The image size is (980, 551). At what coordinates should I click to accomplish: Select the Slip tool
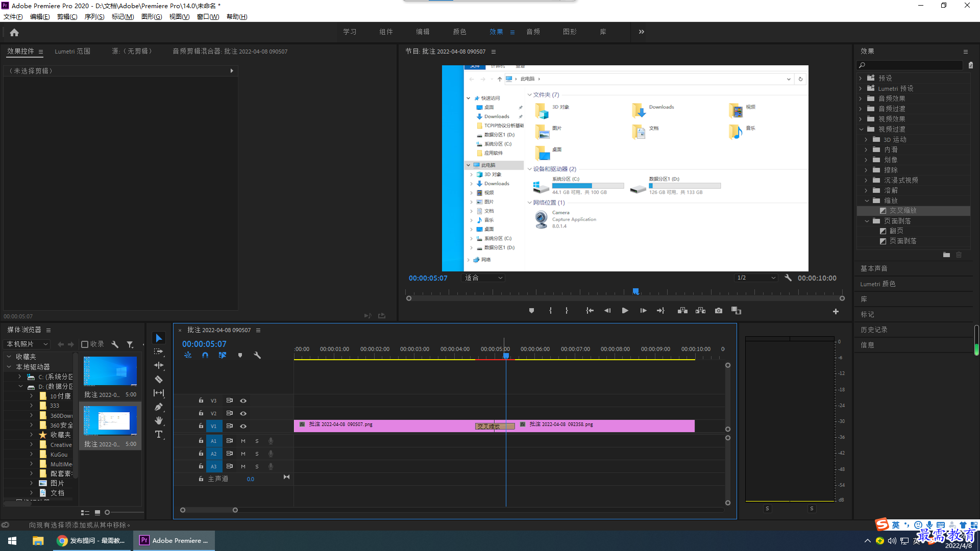tap(159, 393)
